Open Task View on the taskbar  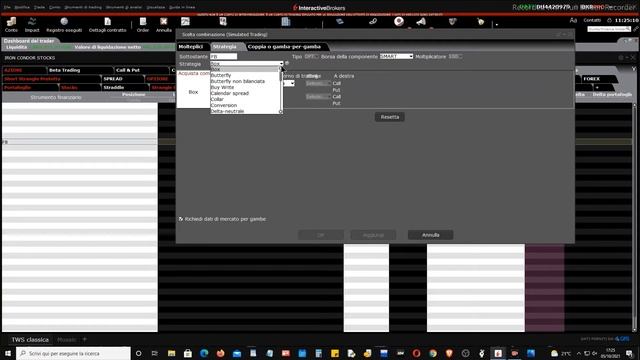155,353
